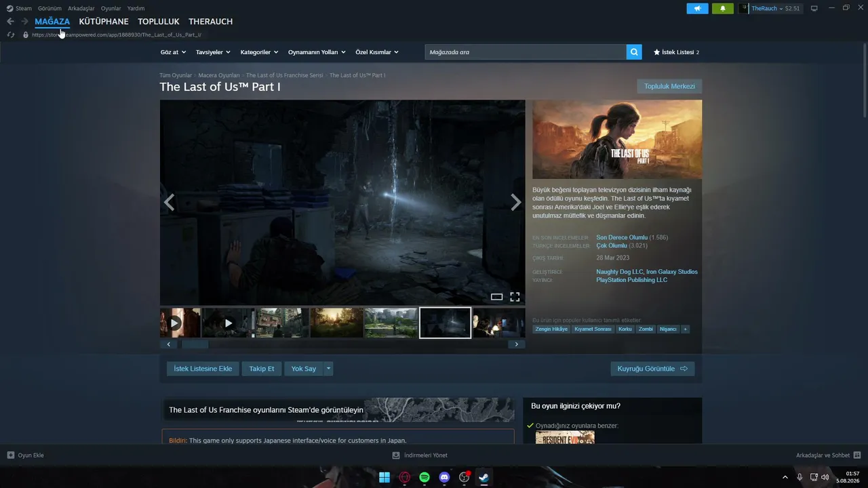Select the Zengin Hikâye tag
Image resolution: width=868 pixels, height=488 pixels.
coord(551,329)
